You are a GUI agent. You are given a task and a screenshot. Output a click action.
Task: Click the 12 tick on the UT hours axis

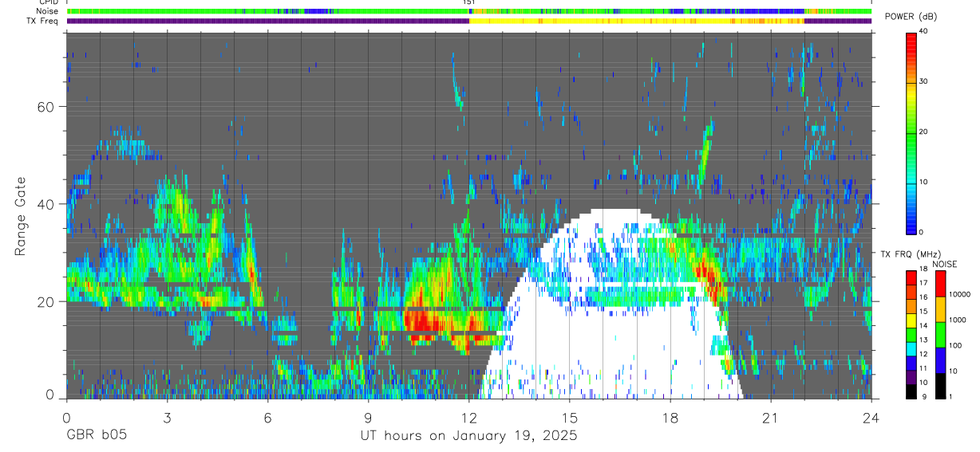pyautogui.click(x=468, y=418)
